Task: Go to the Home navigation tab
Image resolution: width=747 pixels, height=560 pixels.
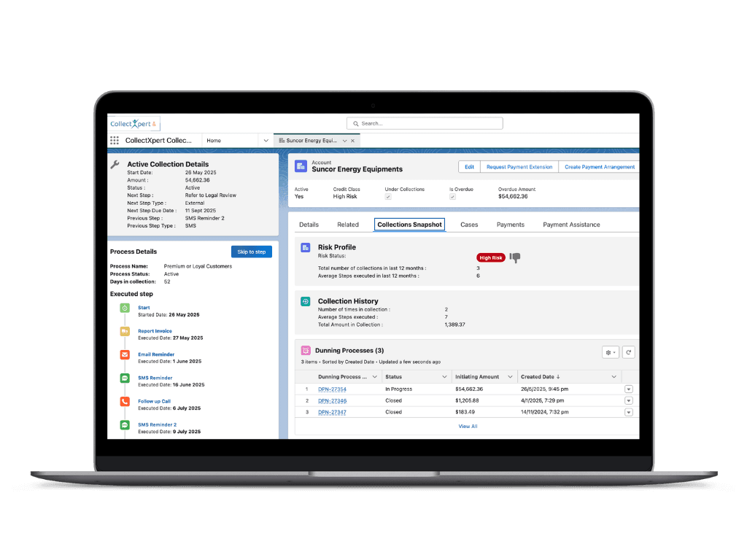Action: click(x=214, y=141)
